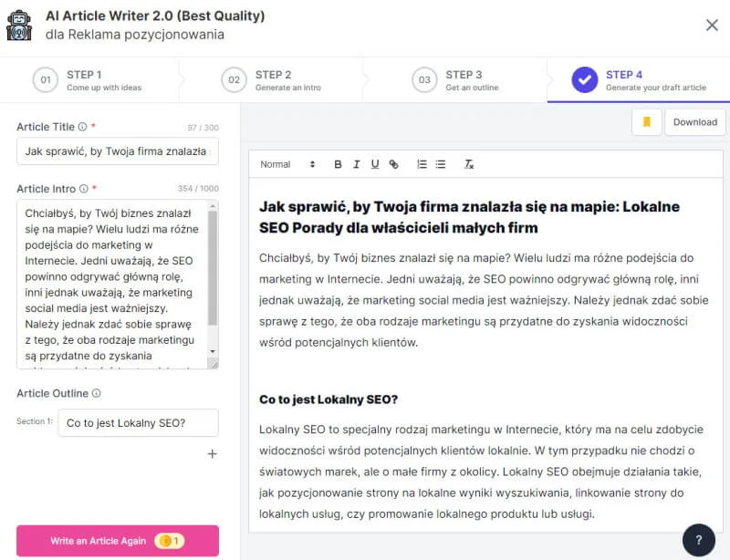Apply italic formatting to the article text
The width and height of the screenshot is (730, 560).
tap(356, 164)
